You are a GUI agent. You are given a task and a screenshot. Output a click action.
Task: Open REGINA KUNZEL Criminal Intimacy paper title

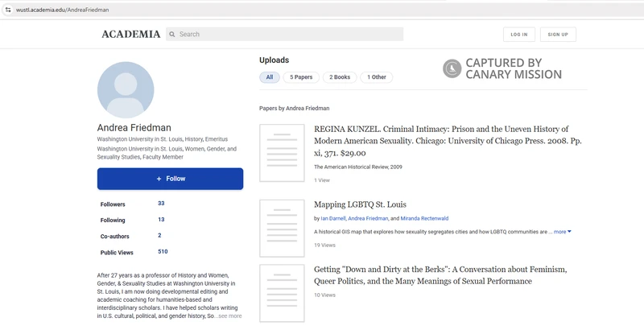click(448, 141)
